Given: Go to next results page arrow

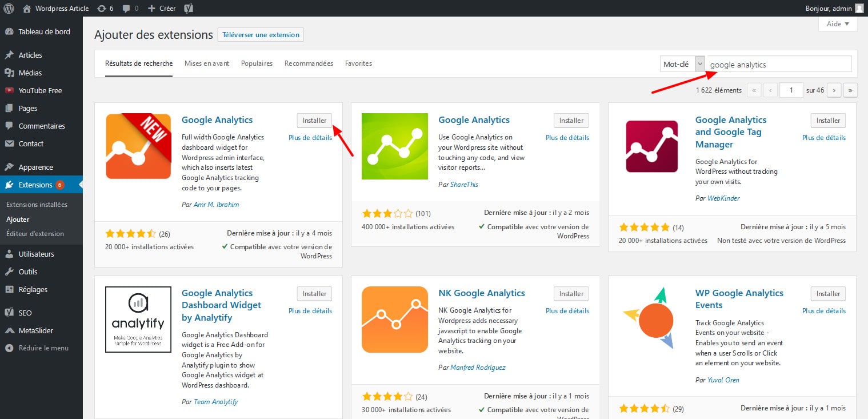Looking at the screenshot, I should [834, 90].
